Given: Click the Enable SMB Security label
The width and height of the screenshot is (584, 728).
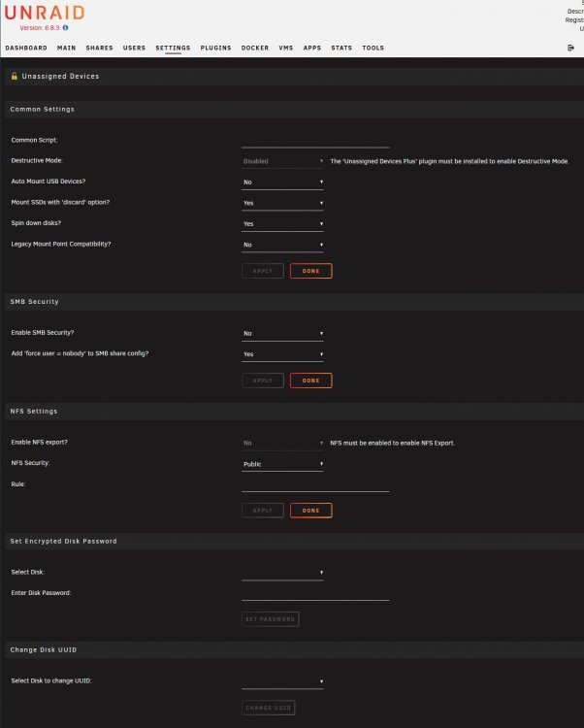Looking at the screenshot, I should click(43, 333).
